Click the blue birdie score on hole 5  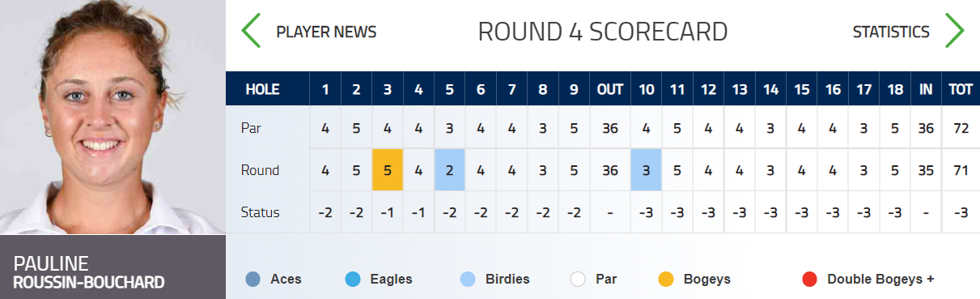click(449, 170)
